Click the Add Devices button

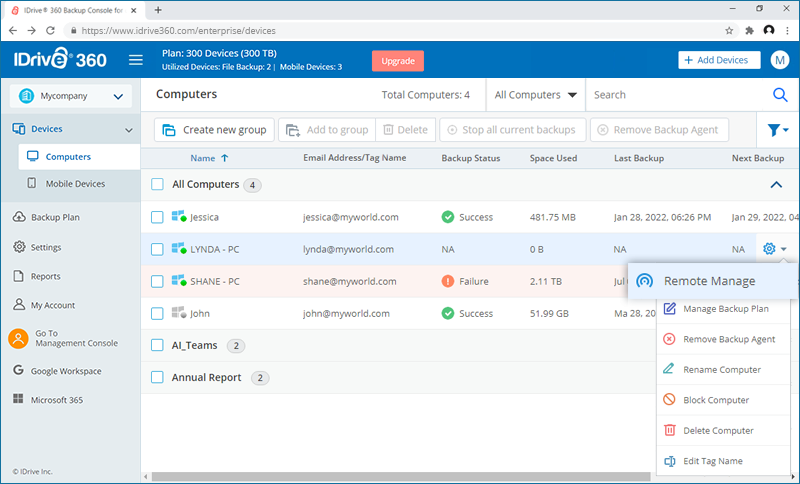[719, 60]
